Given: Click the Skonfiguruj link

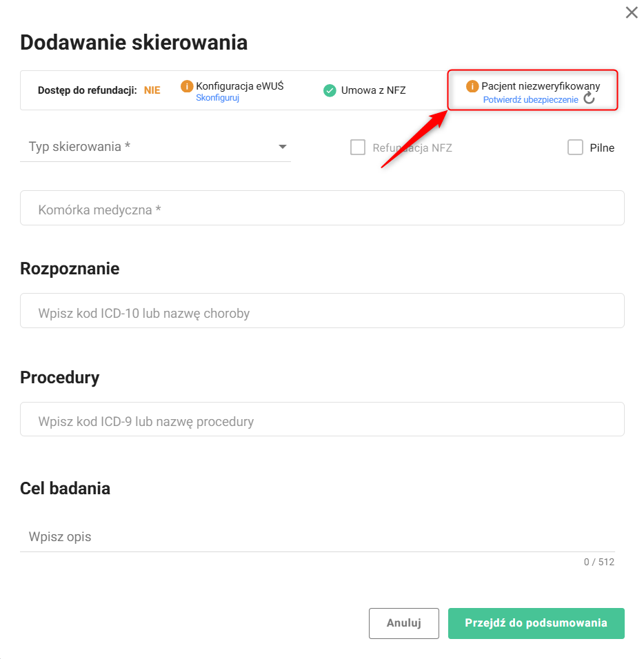Looking at the screenshot, I should (x=217, y=98).
